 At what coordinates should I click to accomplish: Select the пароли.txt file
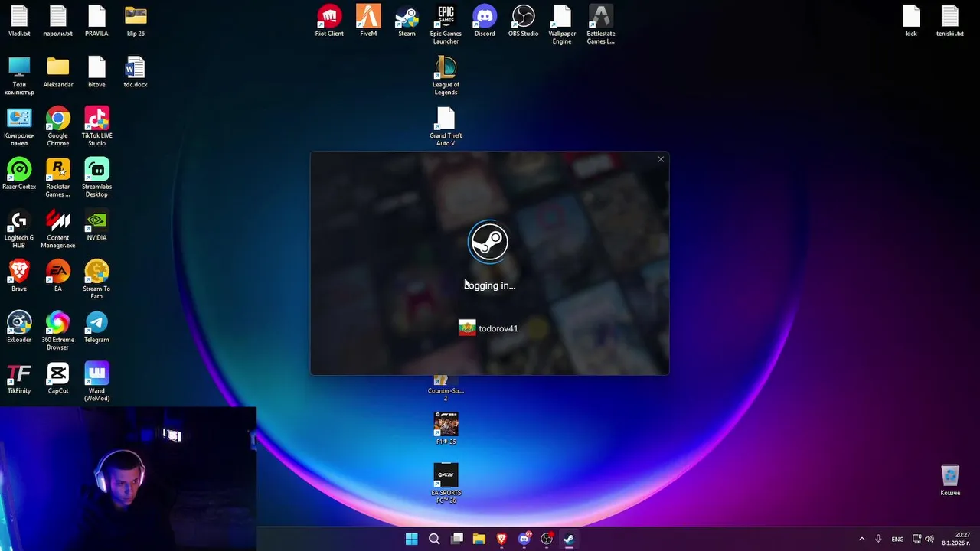(x=58, y=21)
